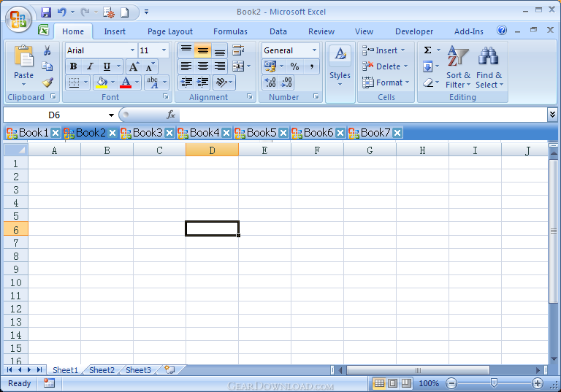Apply percent style format
Viewport: 561px width, 392px height.
tap(295, 66)
